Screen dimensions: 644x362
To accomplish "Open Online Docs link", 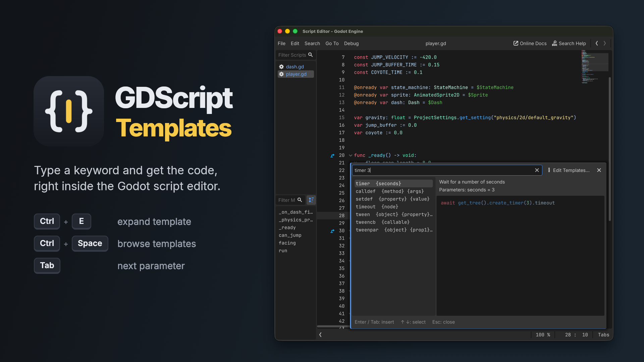I will click(530, 44).
